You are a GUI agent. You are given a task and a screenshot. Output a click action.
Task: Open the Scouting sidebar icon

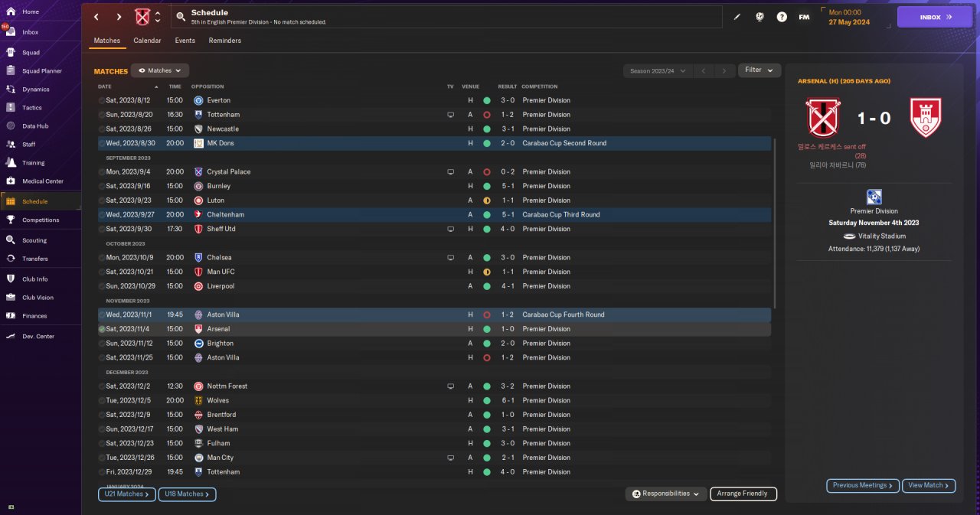(x=11, y=240)
